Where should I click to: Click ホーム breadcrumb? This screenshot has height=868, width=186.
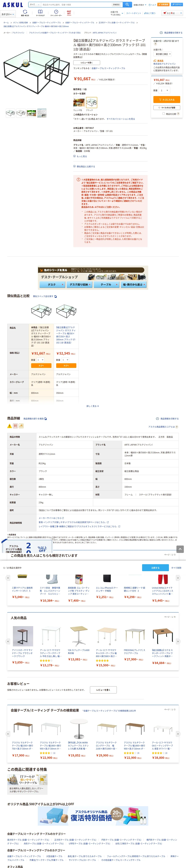pos(6,23)
